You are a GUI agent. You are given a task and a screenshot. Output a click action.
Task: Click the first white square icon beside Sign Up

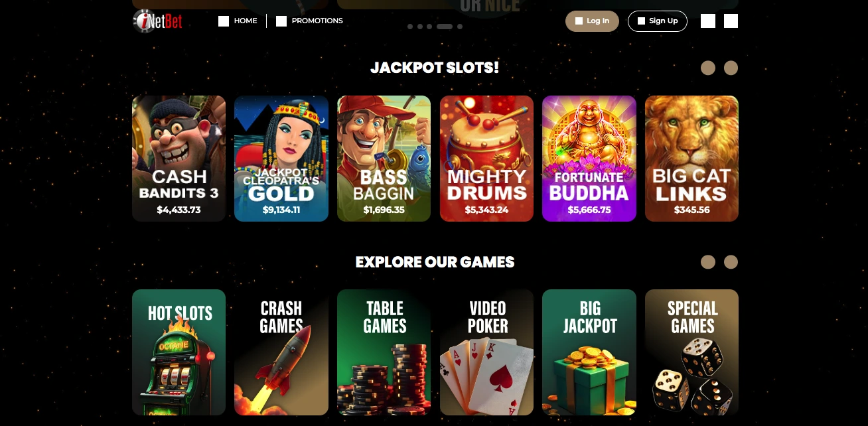point(708,21)
